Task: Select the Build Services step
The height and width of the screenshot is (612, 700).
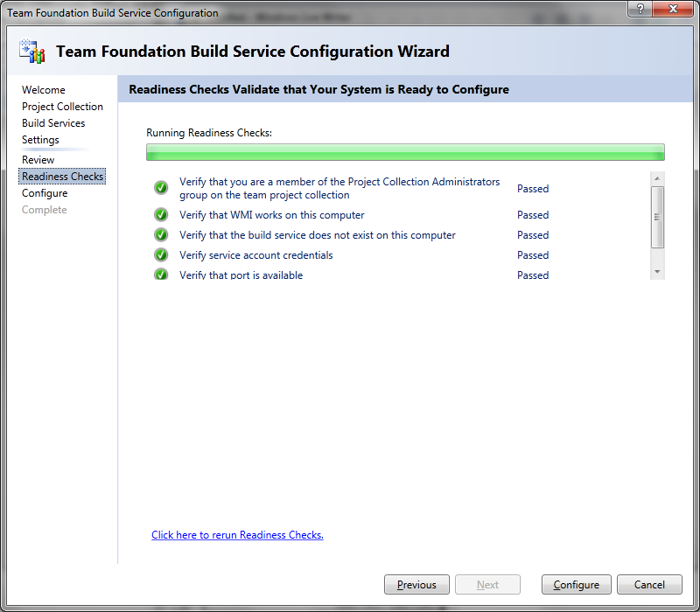Action: [x=53, y=123]
